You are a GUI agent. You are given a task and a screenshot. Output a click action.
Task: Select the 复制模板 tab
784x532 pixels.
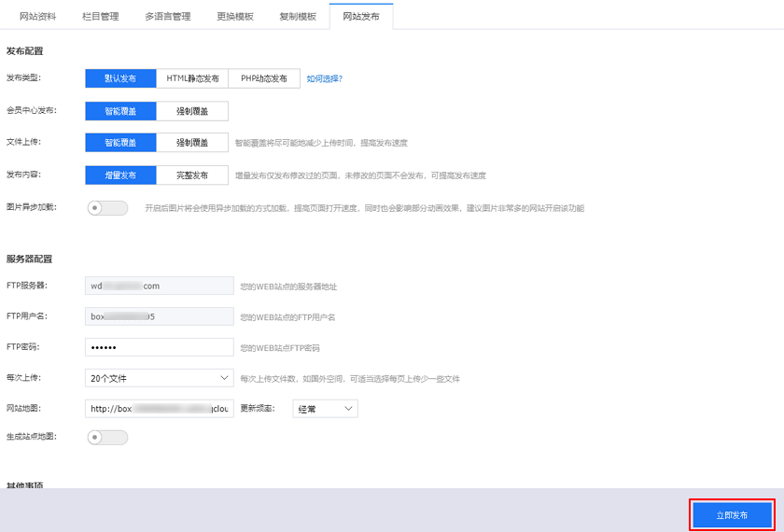coord(298,17)
